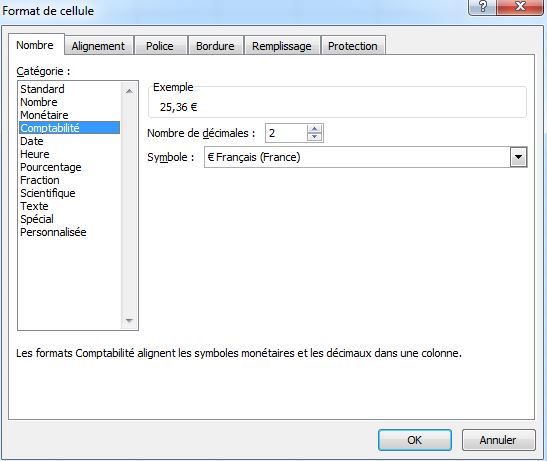Click the help question mark icon
This screenshot has height=461, width=547.
[482, 7]
